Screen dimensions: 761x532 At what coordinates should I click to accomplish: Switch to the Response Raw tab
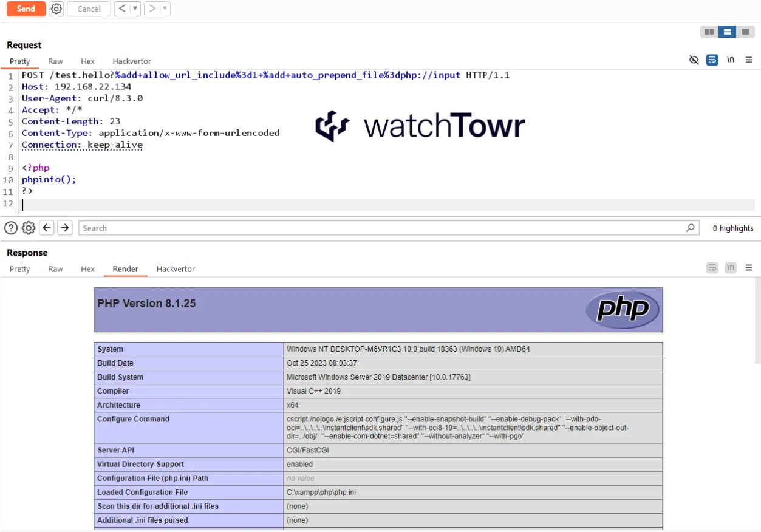[x=55, y=269]
